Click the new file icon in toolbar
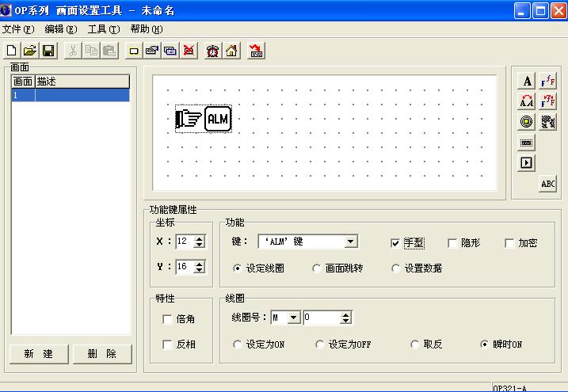568x392 pixels. [x=12, y=51]
